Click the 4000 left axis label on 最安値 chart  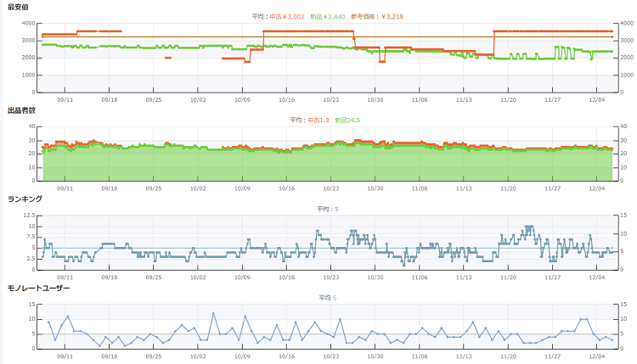click(27, 24)
